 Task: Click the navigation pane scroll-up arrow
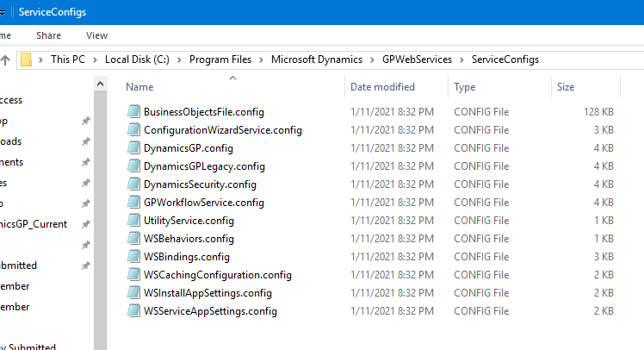click(x=100, y=84)
